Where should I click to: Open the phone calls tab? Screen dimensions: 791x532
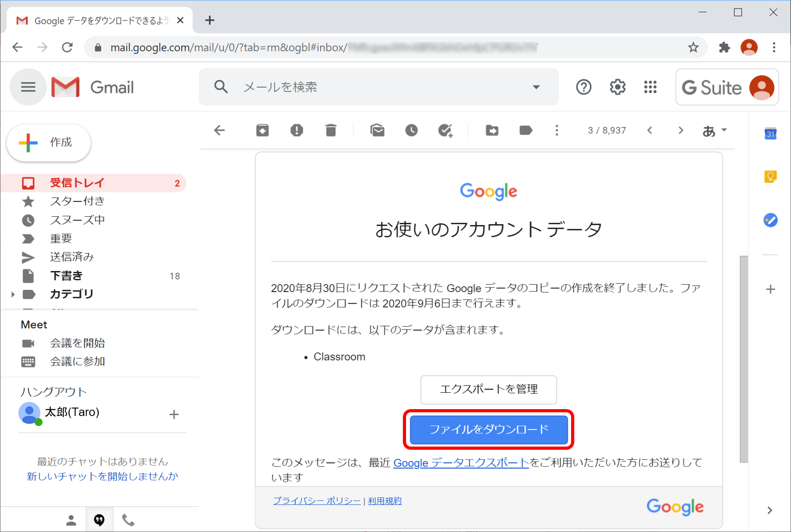click(x=128, y=520)
